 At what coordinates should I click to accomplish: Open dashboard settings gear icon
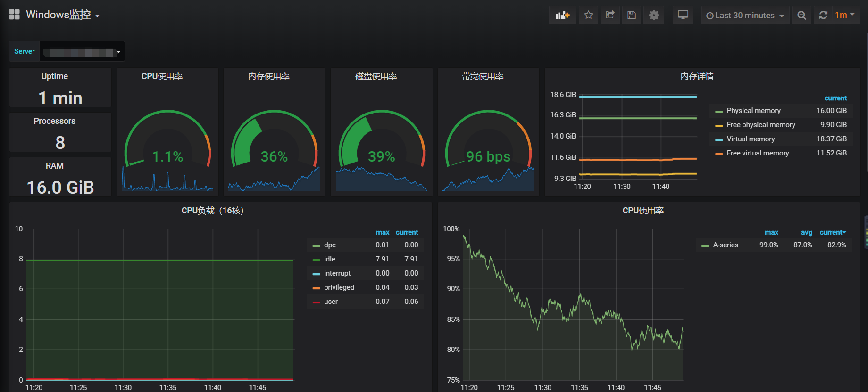click(654, 15)
